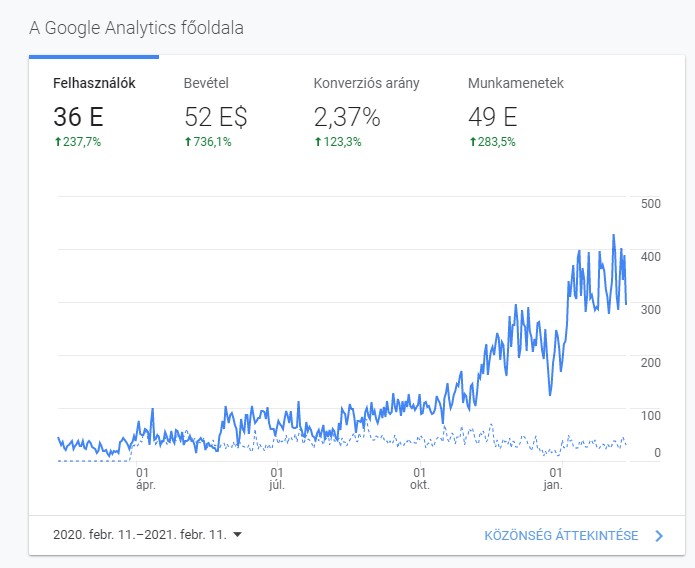Image resolution: width=695 pixels, height=568 pixels.
Task: Click the 123,3% increase indicator
Action: [x=338, y=142]
